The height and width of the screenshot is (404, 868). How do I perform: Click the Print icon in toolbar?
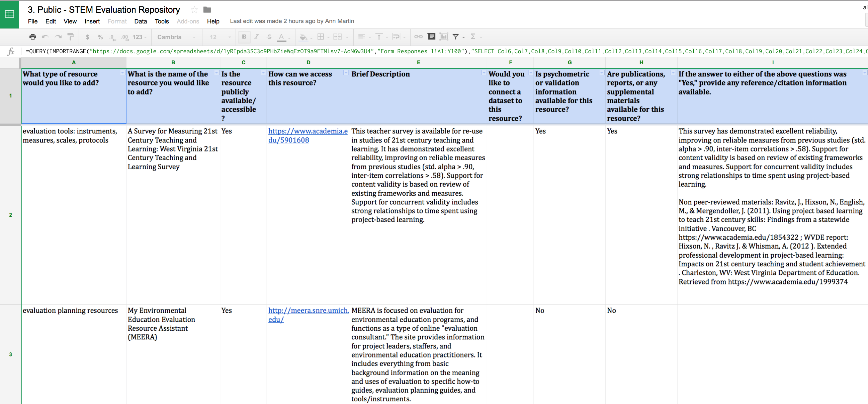tap(33, 37)
